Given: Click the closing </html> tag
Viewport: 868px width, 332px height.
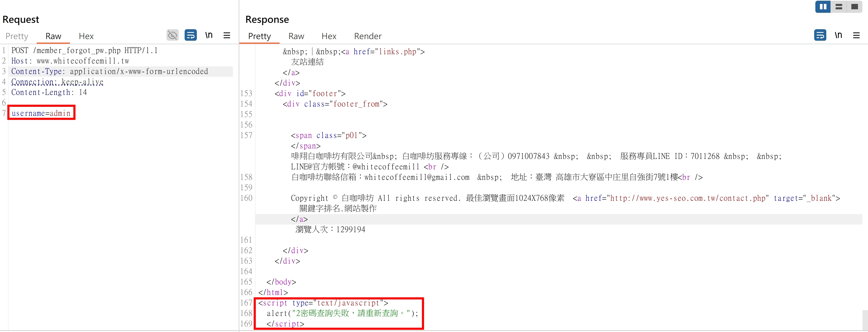Looking at the screenshot, I should 273,292.
